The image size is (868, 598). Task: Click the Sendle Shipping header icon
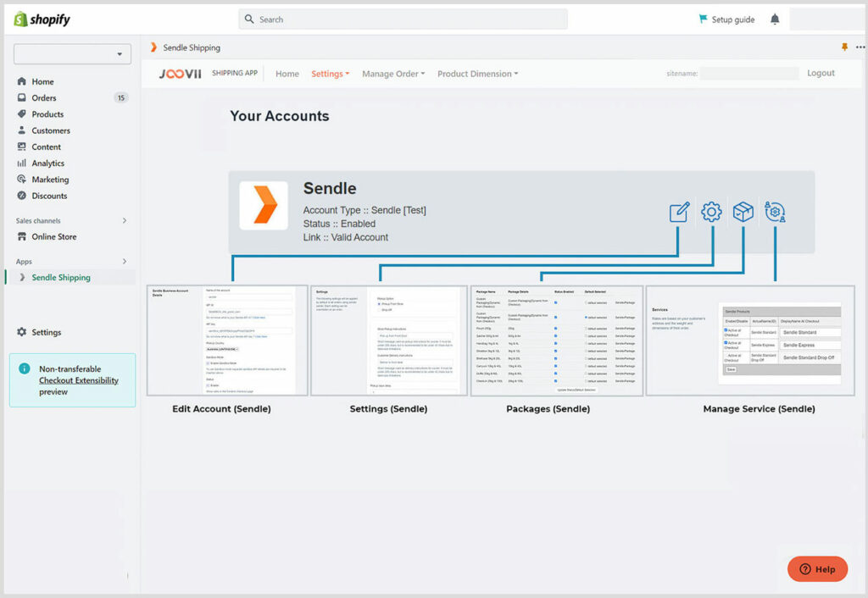153,47
